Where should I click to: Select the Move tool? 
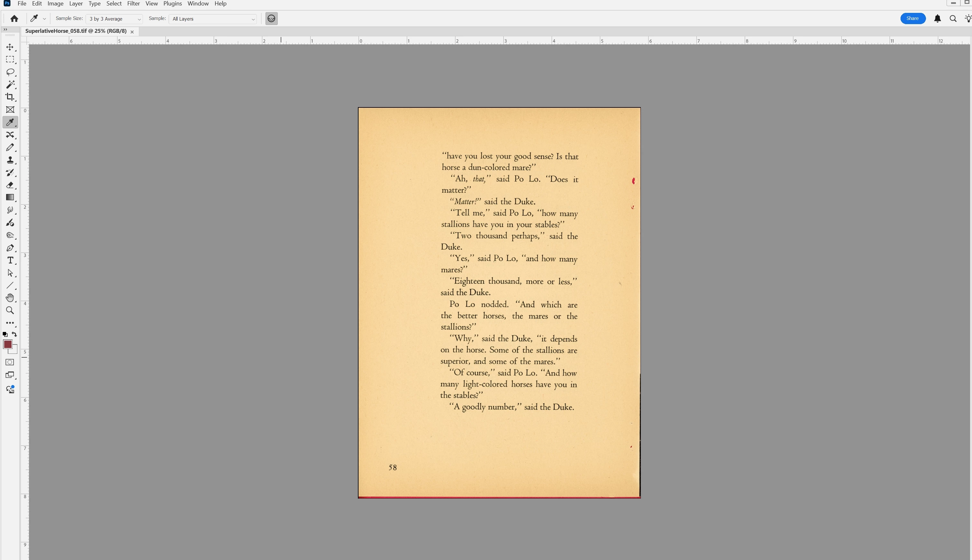coord(10,47)
